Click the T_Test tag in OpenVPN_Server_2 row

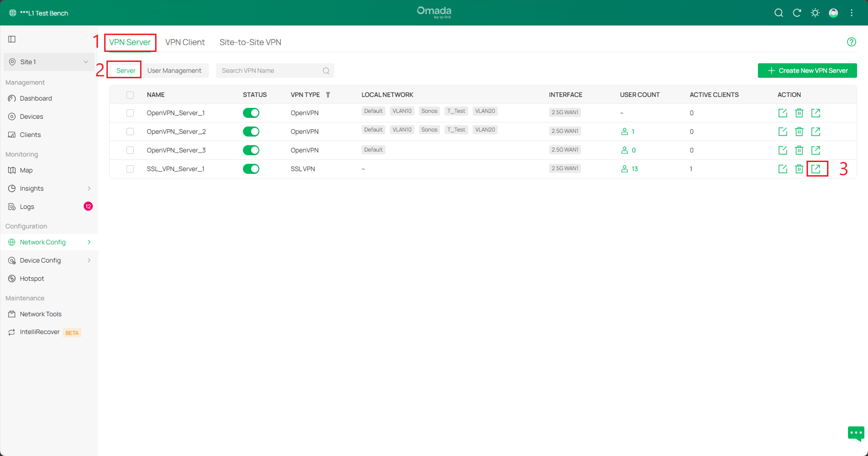click(x=456, y=130)
